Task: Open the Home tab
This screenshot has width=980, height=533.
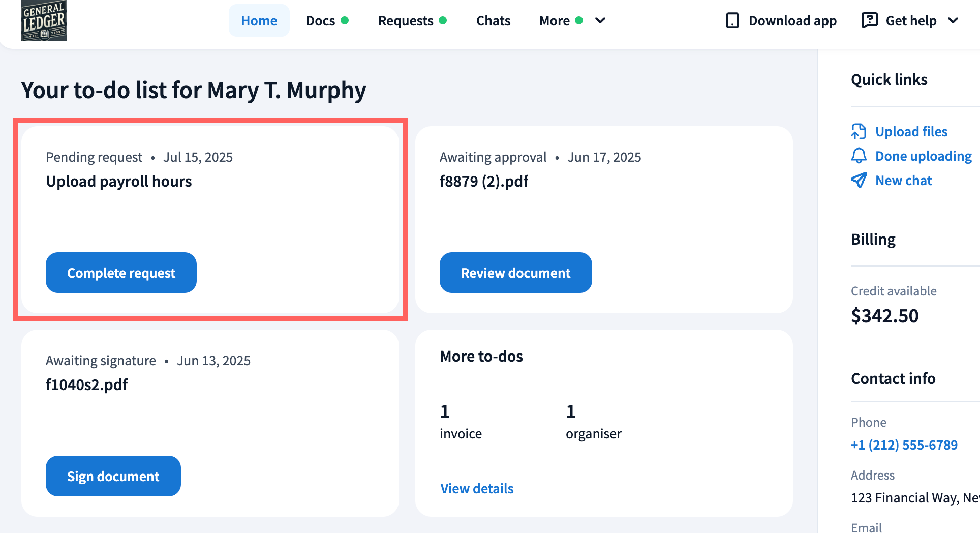Action: pyautogui.click(x=259, y=21)
